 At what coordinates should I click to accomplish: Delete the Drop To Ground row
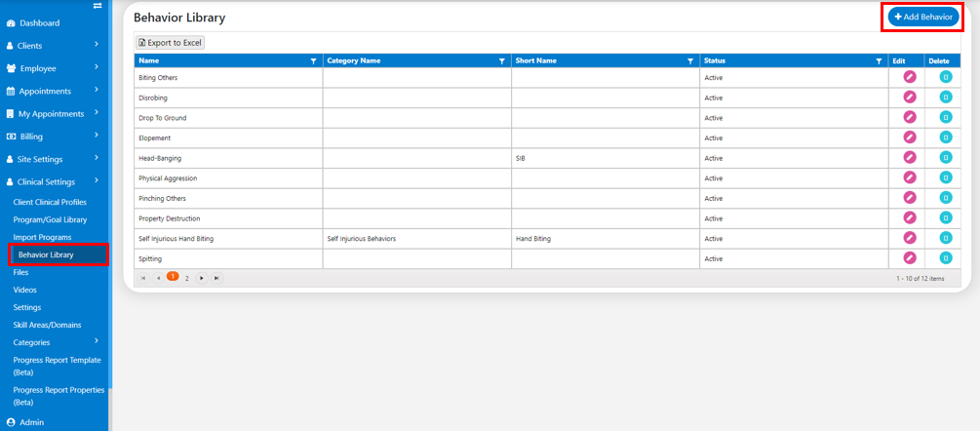coord(946,117)
